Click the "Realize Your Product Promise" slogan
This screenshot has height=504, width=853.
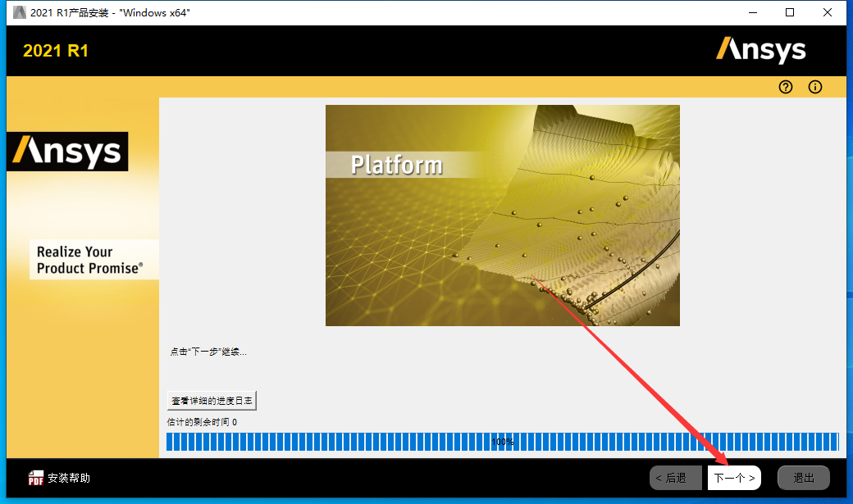[89, 260]
